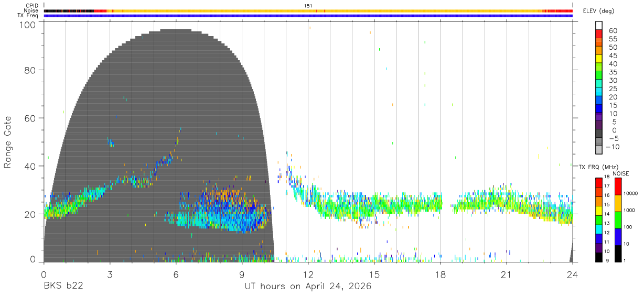The width and height of the screenshot is (644, 297).
Task: Click the 18 tick label on the UT hours axis
Action: click(441, 274)
